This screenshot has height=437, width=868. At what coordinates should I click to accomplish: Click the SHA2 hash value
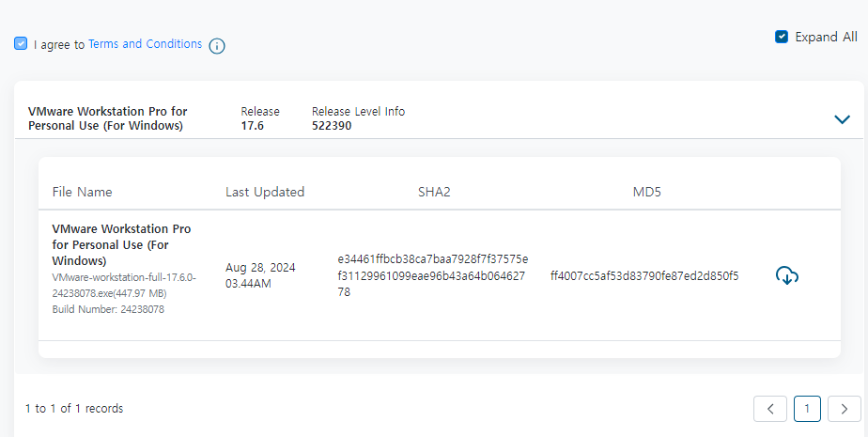coord(432,275)
